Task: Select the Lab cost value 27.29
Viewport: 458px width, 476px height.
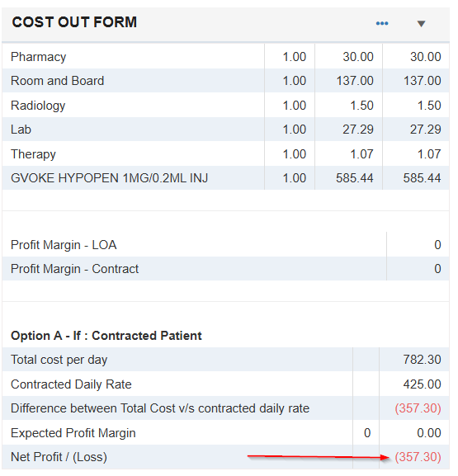Action: click(x=358, y=130)
